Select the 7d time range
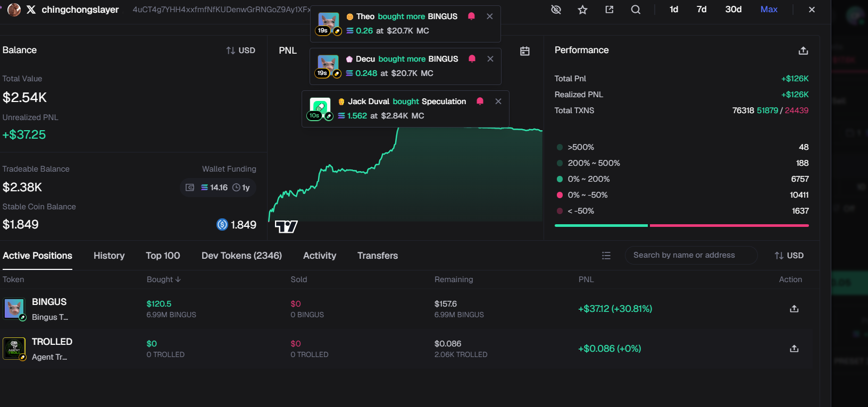 (x=702, y=10)
